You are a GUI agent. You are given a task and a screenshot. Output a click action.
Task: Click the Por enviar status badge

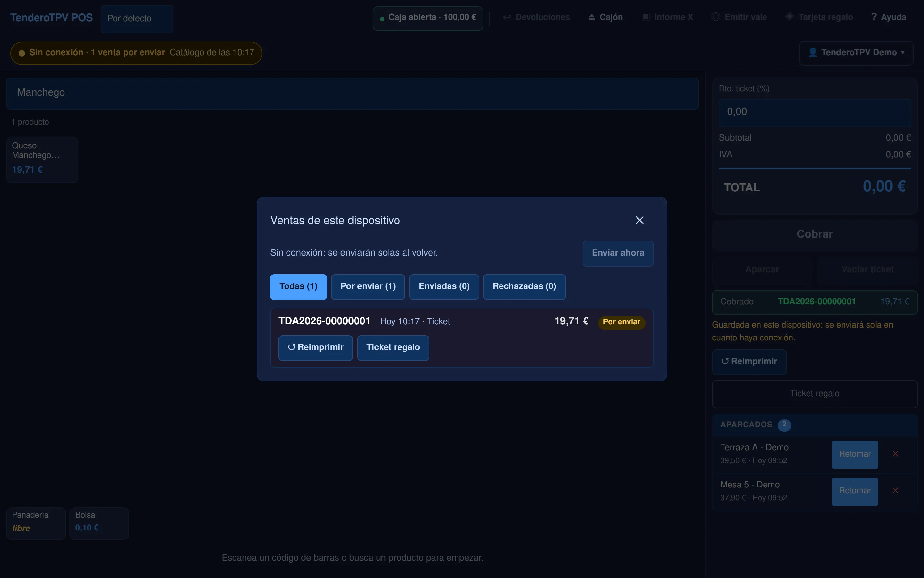(621, 322)
